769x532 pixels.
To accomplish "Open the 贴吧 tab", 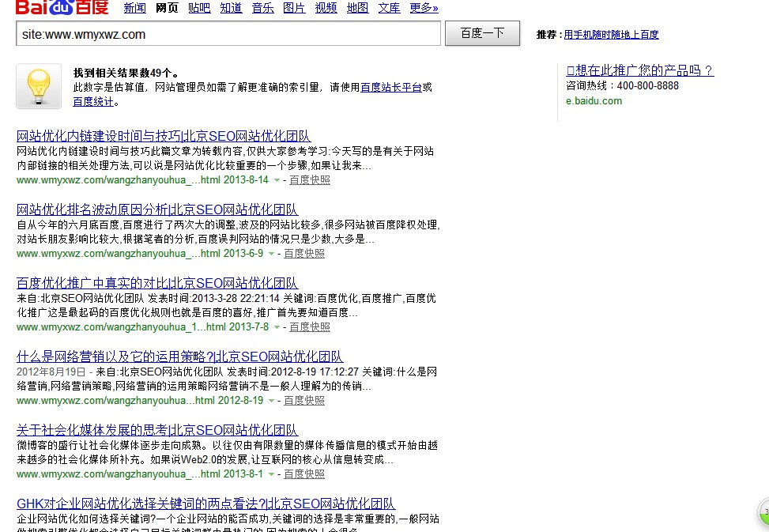I will [x=199, y=8].
